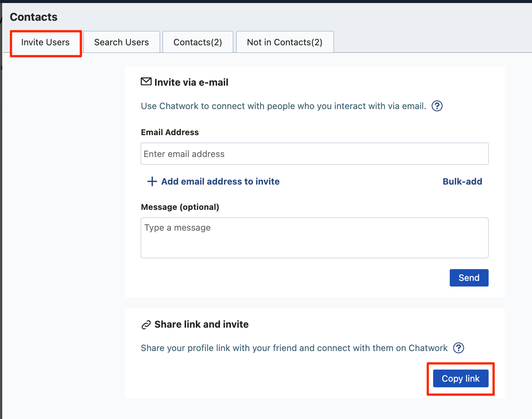Focus the Enter email address field

click(x=314, y=154)
